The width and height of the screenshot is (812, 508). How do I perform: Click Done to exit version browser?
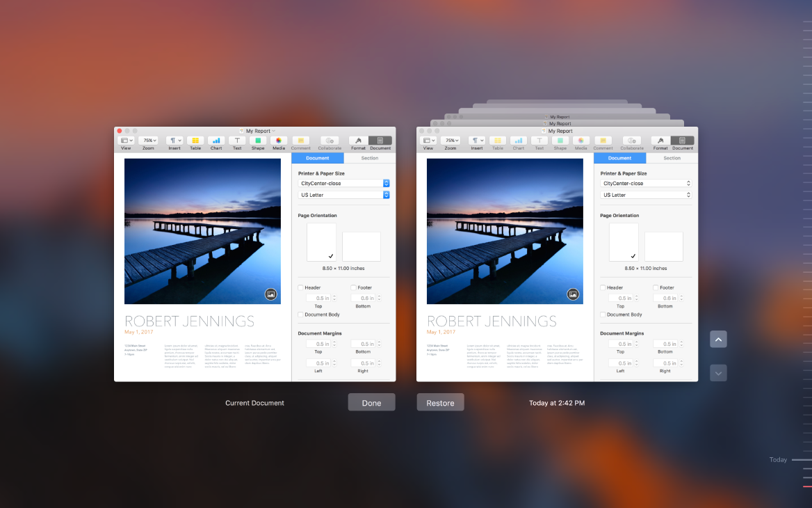[371, 403]
